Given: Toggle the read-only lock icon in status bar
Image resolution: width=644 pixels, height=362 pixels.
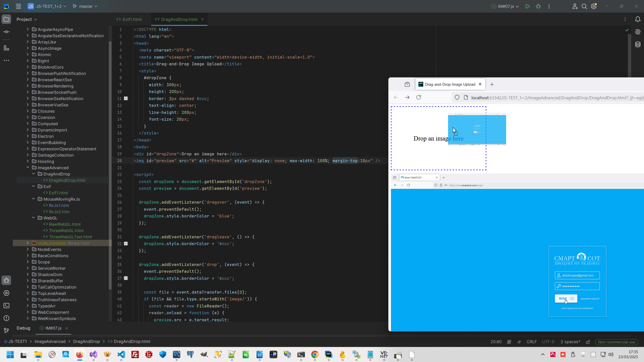Looking at the screenshot, I should click(588, 342).
